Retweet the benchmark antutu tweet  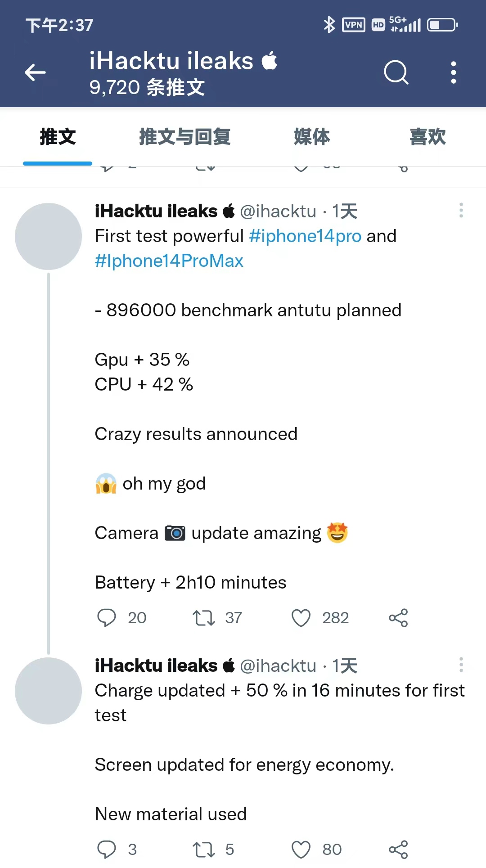pyautogui.click(x=204, y=618)
